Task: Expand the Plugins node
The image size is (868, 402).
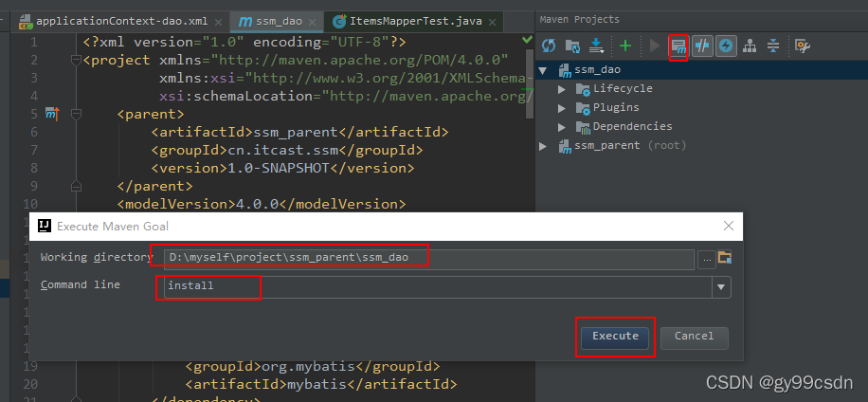Action: (562, 108)
